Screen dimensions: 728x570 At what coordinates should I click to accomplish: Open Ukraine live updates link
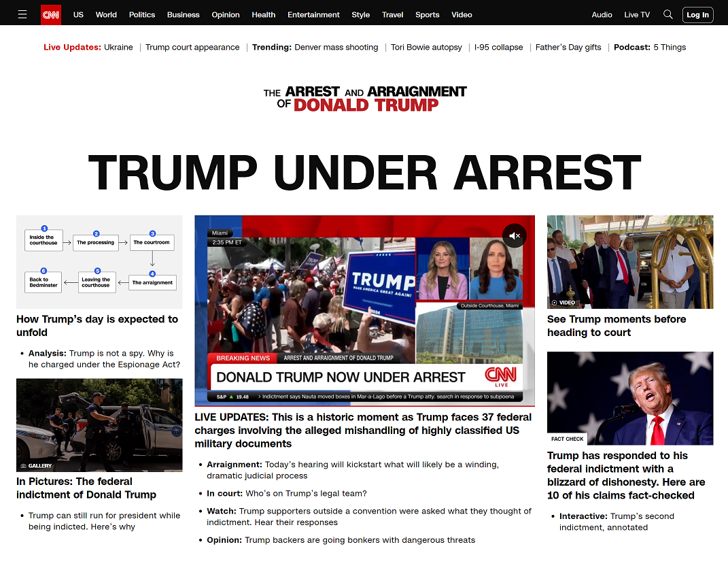[118, 48]
